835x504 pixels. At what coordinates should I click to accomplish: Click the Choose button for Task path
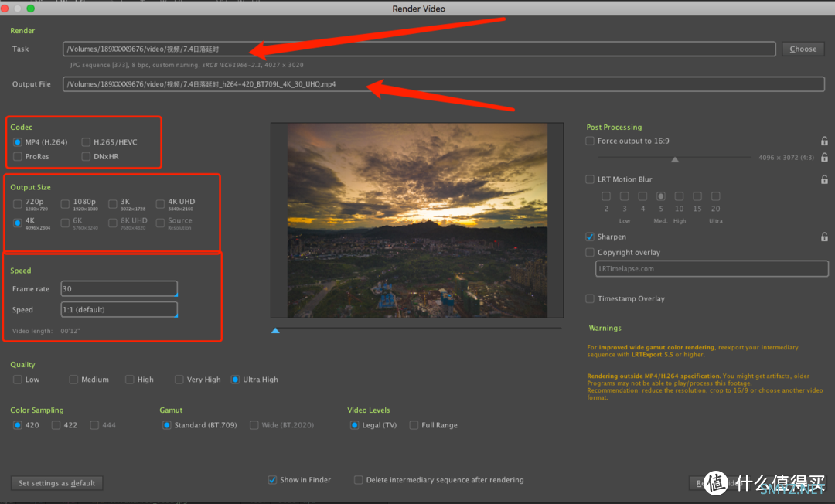803,49
